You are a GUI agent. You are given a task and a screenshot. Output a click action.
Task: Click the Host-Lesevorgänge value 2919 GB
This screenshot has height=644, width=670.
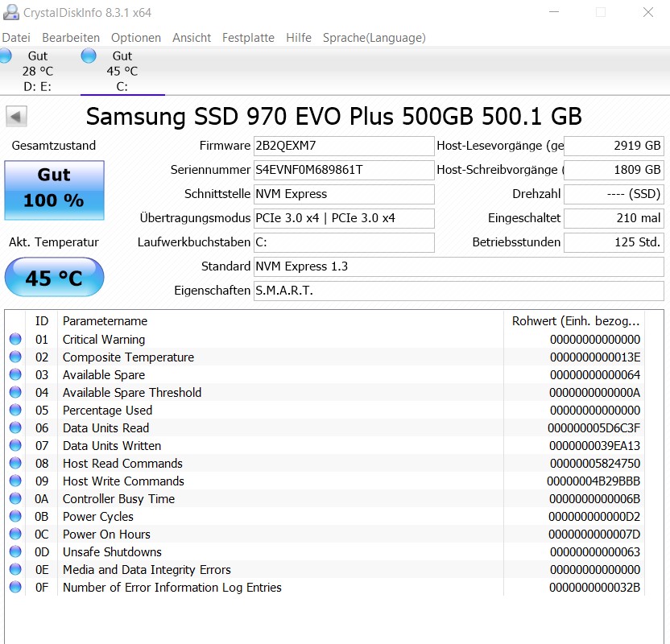tap(614, 146)
